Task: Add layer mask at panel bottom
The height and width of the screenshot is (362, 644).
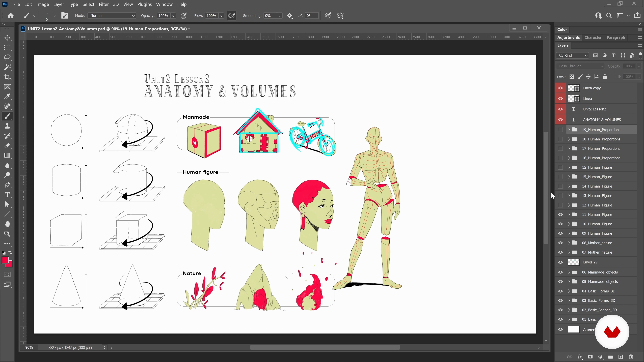Action: (590, 357)
